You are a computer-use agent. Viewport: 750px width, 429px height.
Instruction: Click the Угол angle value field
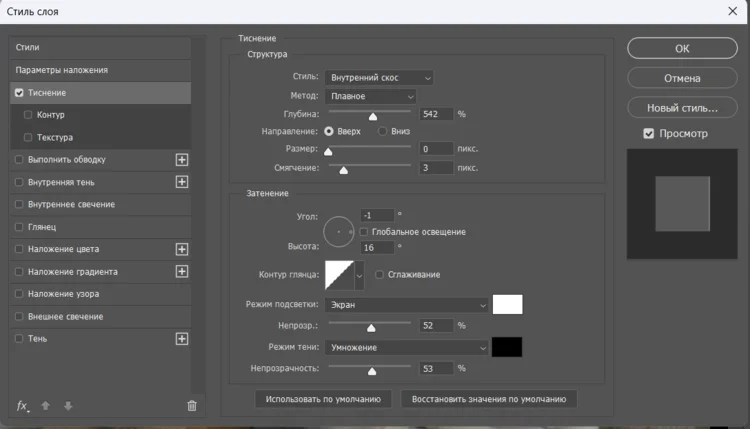377,215
